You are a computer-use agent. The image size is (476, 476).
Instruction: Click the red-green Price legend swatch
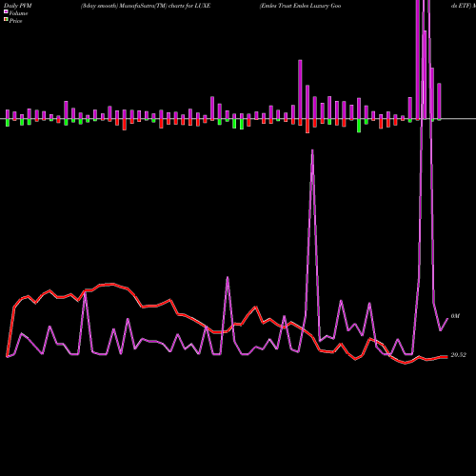6,19
